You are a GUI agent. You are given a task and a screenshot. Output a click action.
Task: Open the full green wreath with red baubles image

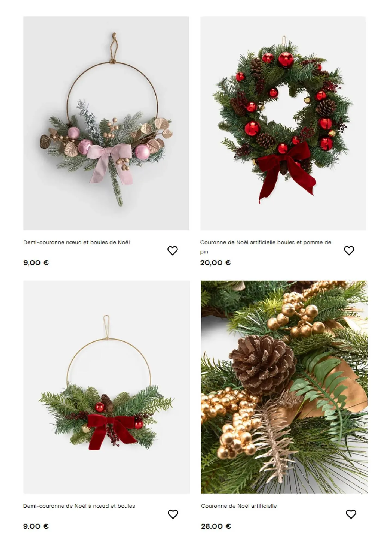click(283, 123)
